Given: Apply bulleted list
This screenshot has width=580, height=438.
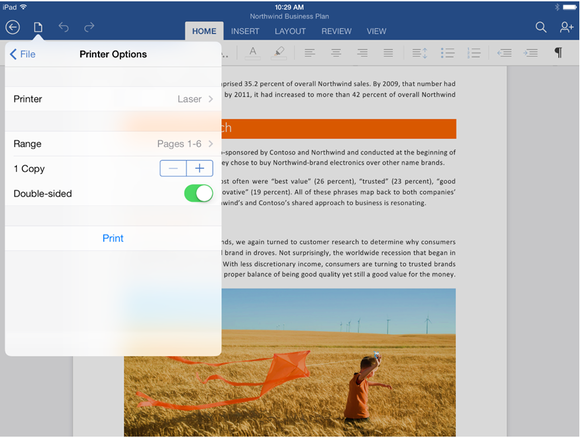Looking at the screenshot, I should (447, 53).
